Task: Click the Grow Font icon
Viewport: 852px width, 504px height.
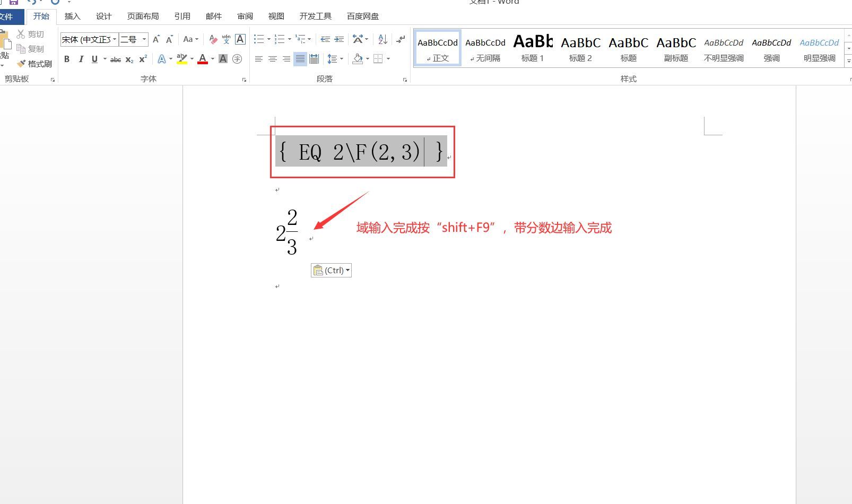Action: tap(156, 39)
